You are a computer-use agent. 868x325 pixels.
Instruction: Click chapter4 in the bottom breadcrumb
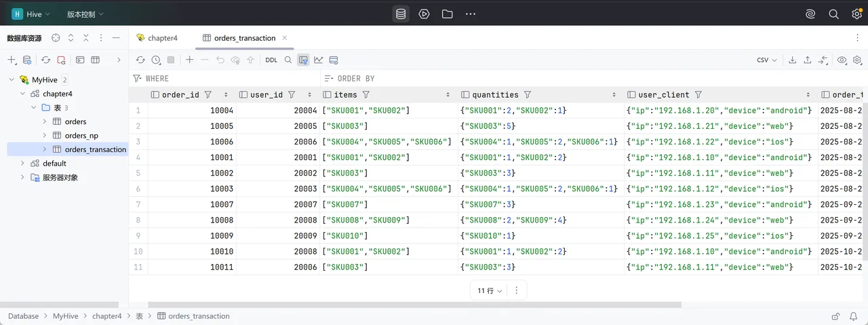107,316
